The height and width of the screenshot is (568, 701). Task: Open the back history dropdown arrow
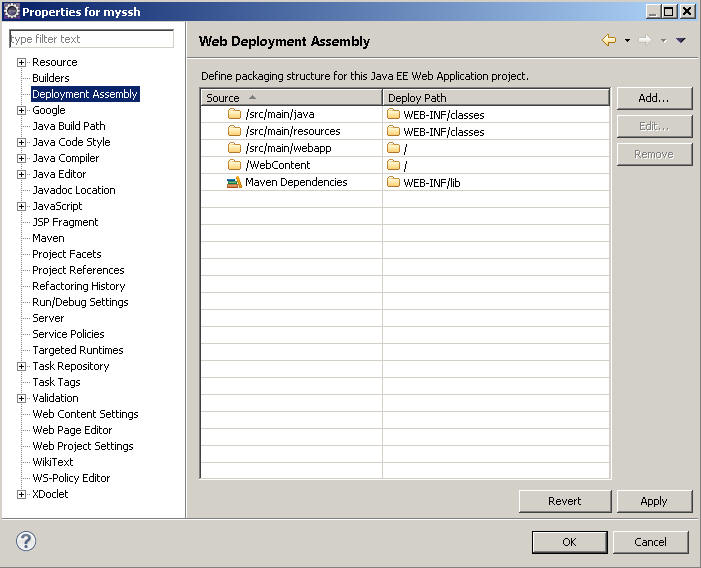click(x=627, y=41)
